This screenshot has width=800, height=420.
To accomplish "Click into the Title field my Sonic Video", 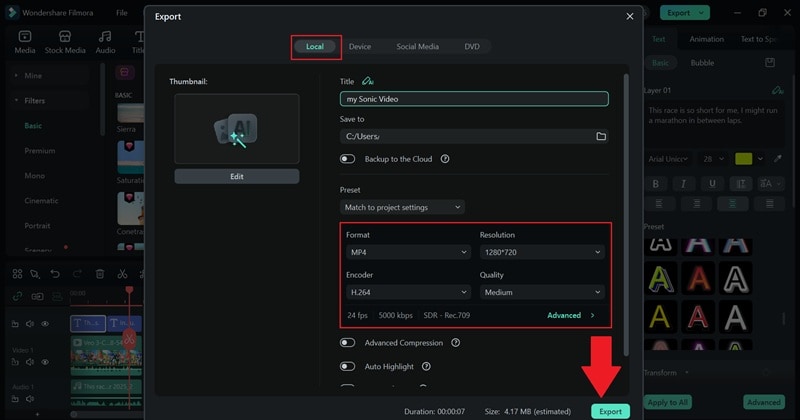I will (474, 99).
